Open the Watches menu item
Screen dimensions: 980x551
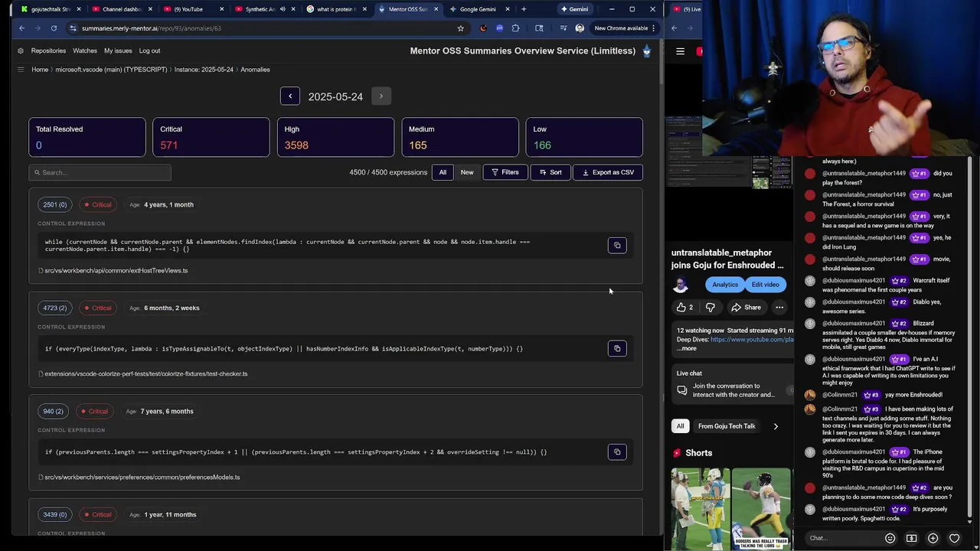coord(85,51)
